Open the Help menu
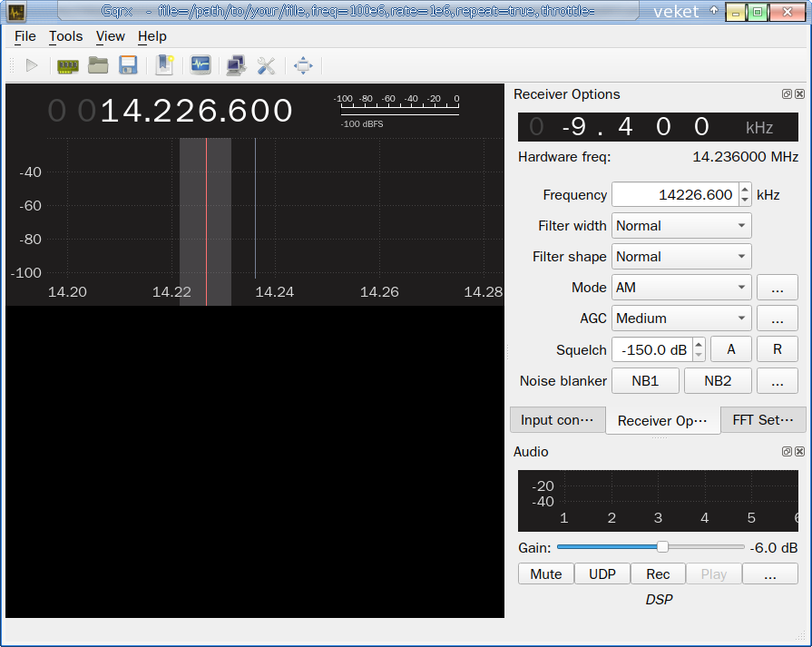Viewport: 812px width, 647px height. 152,36
